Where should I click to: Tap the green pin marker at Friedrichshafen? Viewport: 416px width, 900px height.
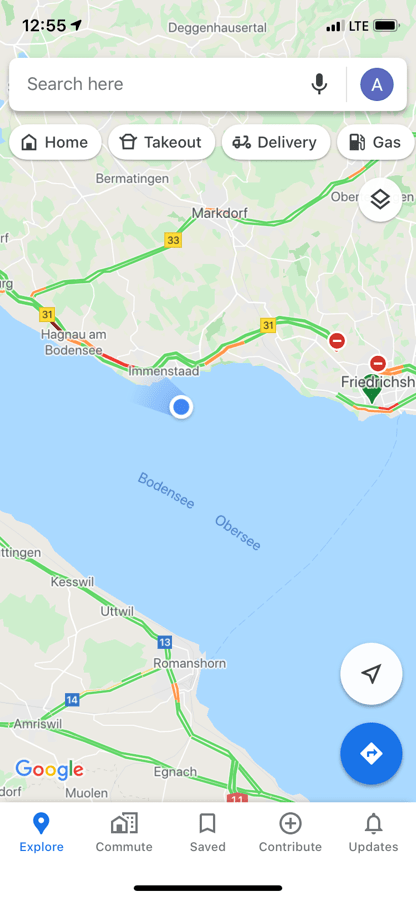point(371,393)
